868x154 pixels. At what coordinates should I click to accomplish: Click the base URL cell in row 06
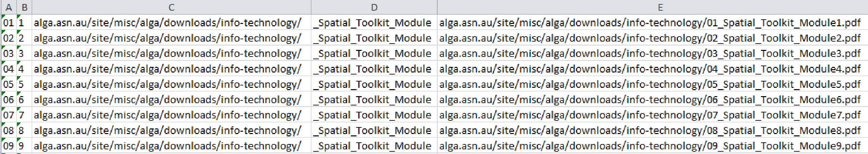click(172, 99)
